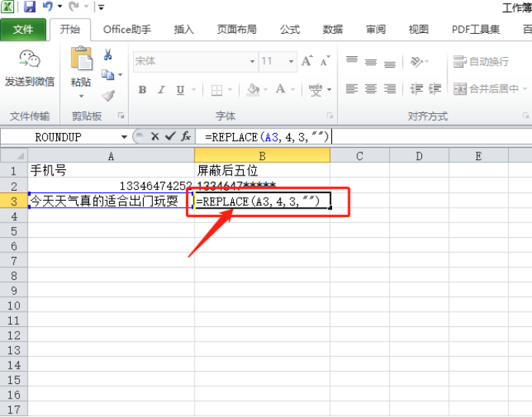Open the PDF工具集 tab
The width and height of the screenshot is (532, 417).
pos(476,29)
